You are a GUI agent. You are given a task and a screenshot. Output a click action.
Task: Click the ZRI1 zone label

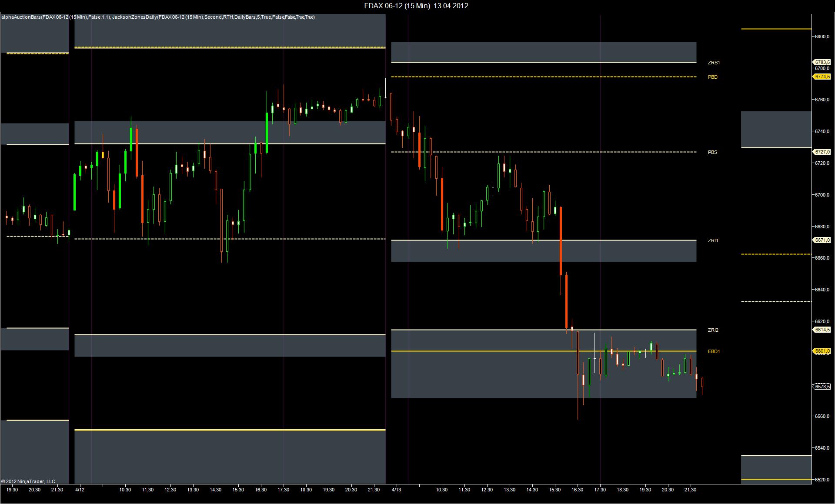tap(713, 240)
